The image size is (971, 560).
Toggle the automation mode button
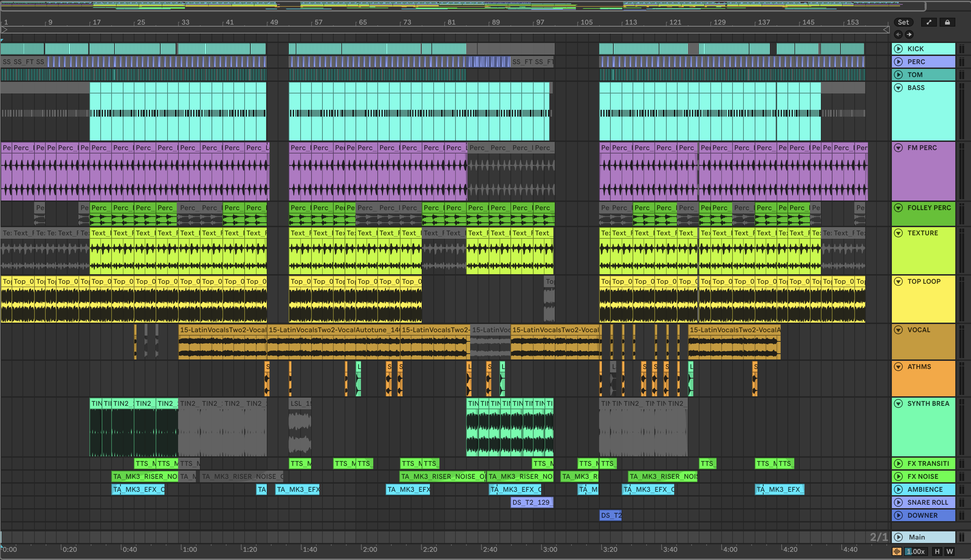point(929,22)
